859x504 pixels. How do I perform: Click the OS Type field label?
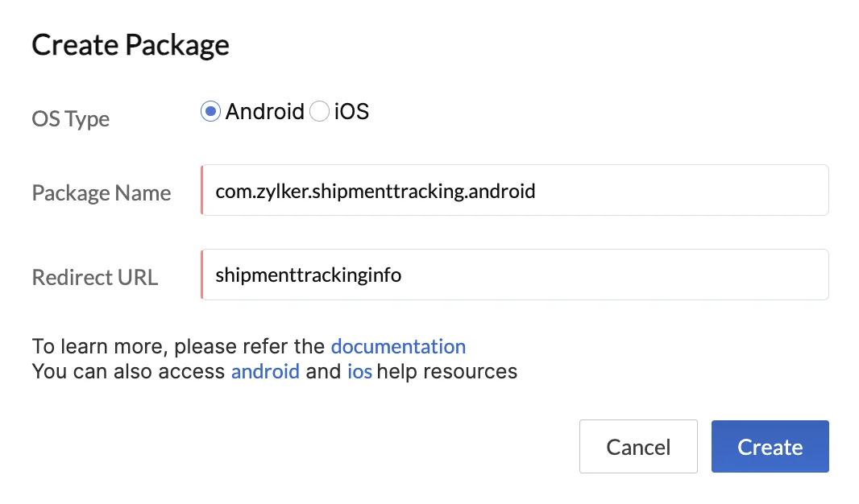pos(71,118)
